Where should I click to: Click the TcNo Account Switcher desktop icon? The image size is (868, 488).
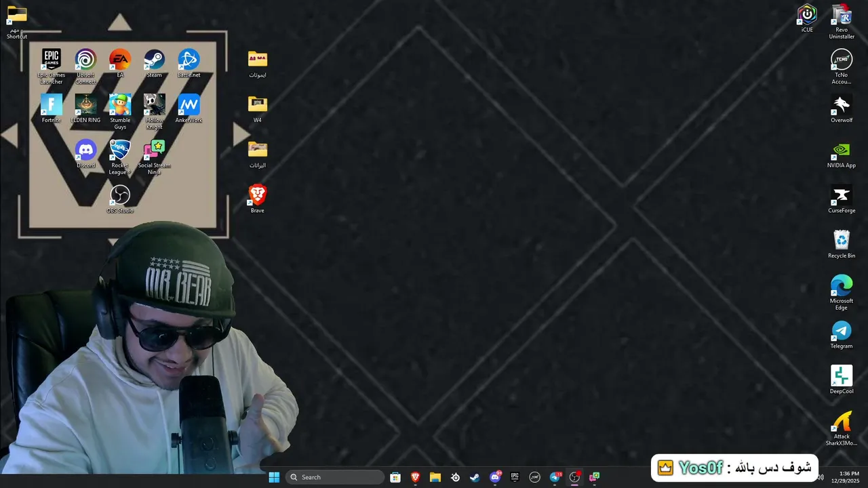point(842,66)
